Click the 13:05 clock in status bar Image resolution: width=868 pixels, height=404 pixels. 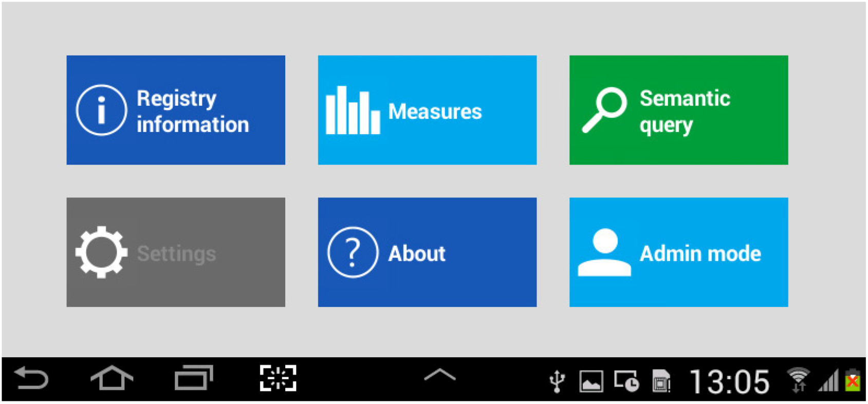[x=729, y=382]
